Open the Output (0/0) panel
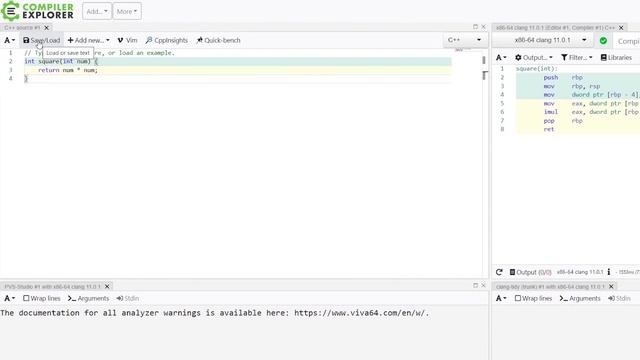Viewport: 640px width, 360px height. click(530, 272)
